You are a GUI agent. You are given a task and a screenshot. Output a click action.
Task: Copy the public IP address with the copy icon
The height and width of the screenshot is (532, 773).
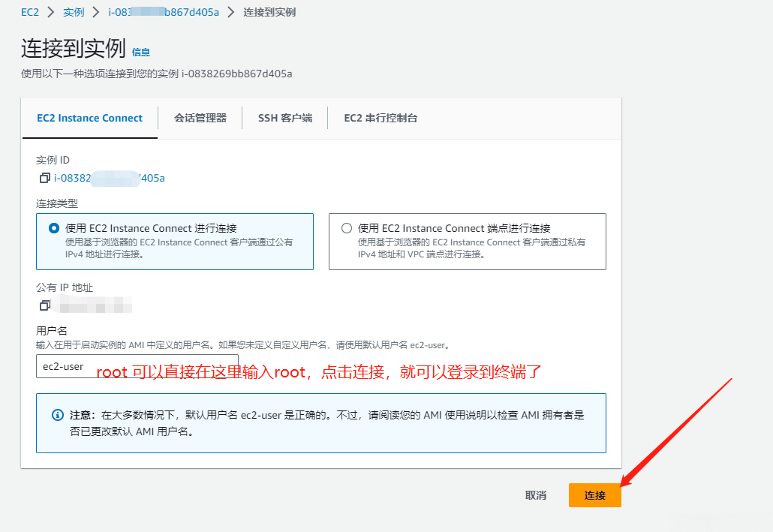tap(45, 305)
